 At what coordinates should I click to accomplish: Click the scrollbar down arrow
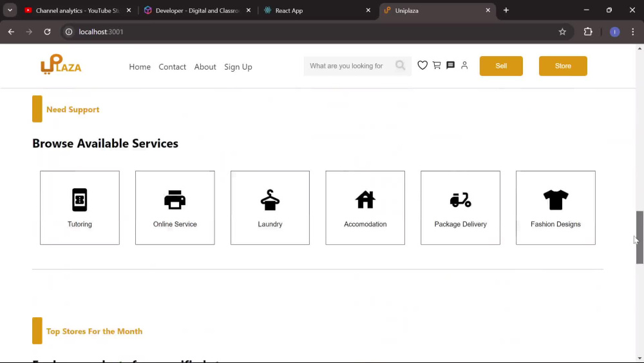pos(639,358)
